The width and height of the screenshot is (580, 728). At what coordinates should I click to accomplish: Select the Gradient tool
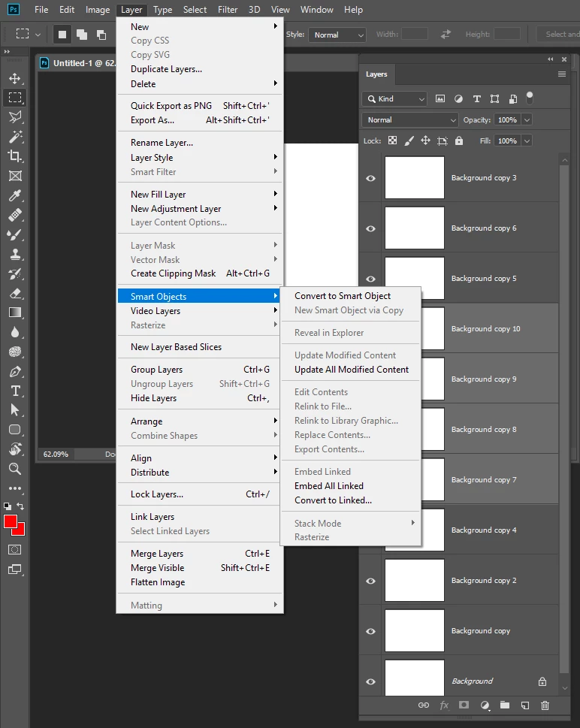pyautogui.click(x=15, y=313)
